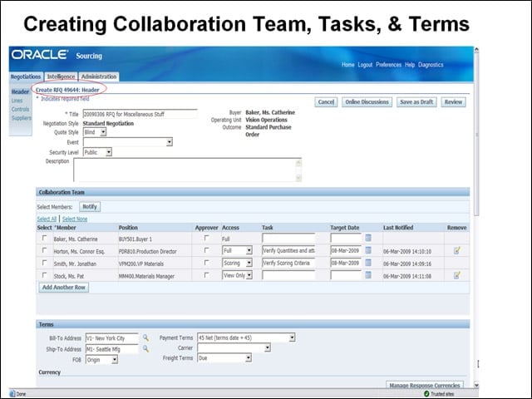The image size is (532, 399).
Task: Click the Select All link
Action: pyautogui.click(x=47, y=219)
